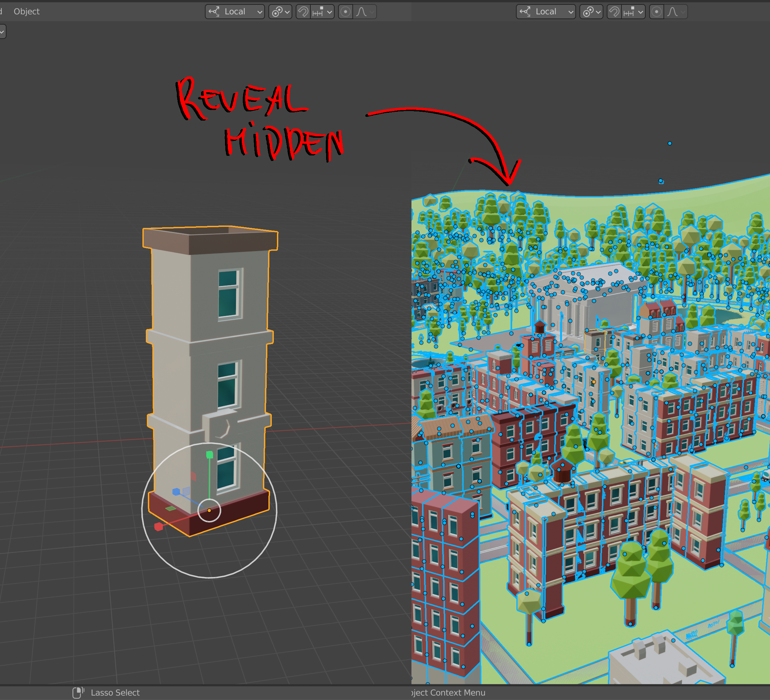This screenshot has width=770, height=700.
Task: Open snap increment options in left viewport
Action: tap(322, 12)
